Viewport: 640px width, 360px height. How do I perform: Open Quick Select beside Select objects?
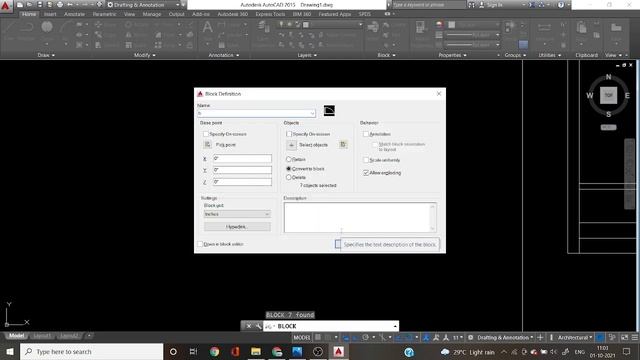pyautogui.click(x=343, y=144)
